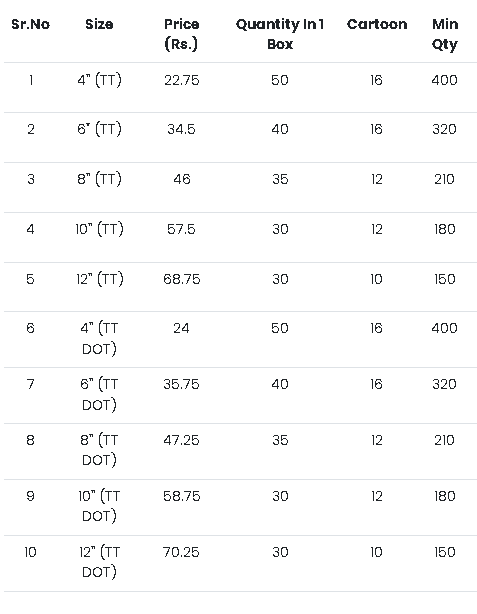Click the 8" (TT DOT) size cell
477x614 pixels.
99,450
